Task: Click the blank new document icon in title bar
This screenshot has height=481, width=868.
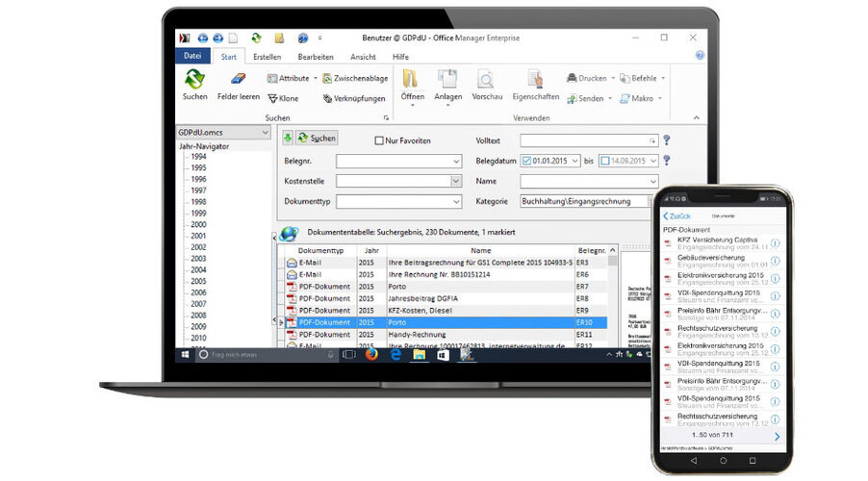Action: click(234, 38)
